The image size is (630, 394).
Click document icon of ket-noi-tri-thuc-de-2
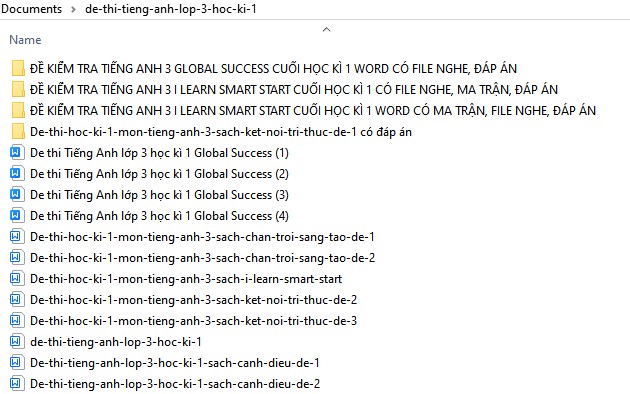tap(16, 300)
